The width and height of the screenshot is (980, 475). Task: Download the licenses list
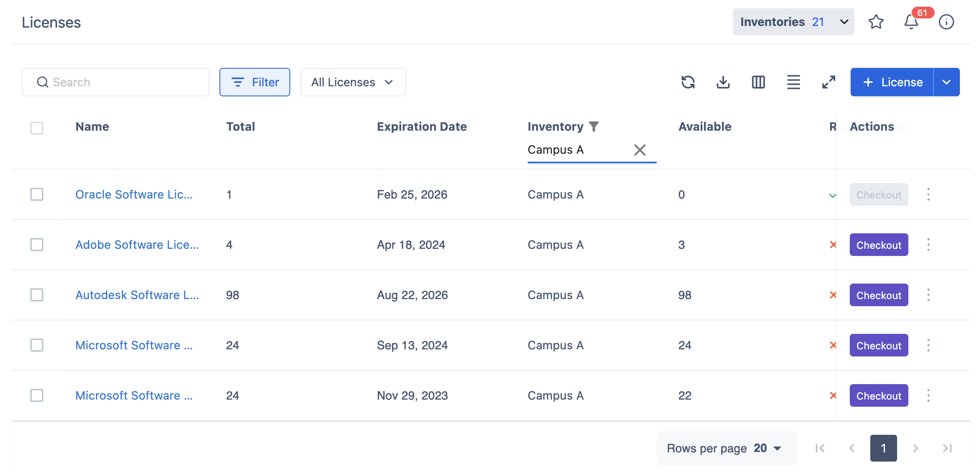point(723,82)
